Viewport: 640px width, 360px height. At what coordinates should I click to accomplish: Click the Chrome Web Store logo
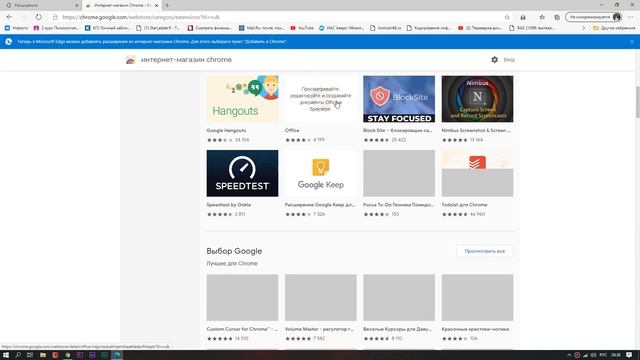pyautogui.click(x=131, y=60)
